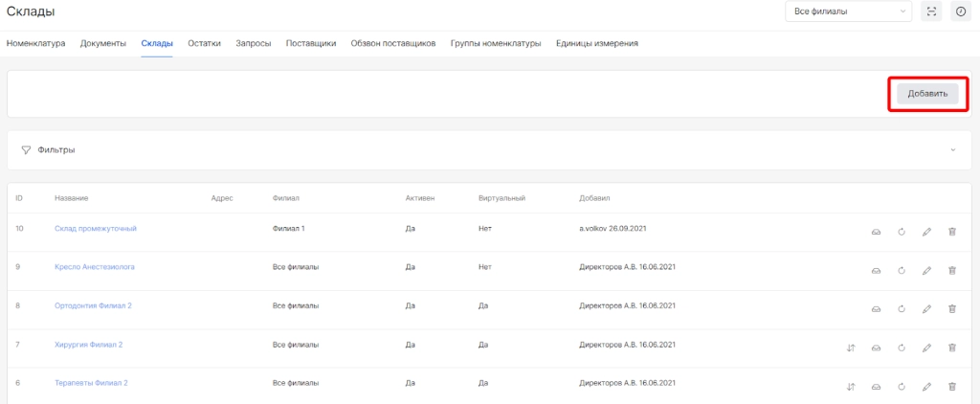
Task: Delete the Склад промежуточный warehouse
Action: point(951,232)
